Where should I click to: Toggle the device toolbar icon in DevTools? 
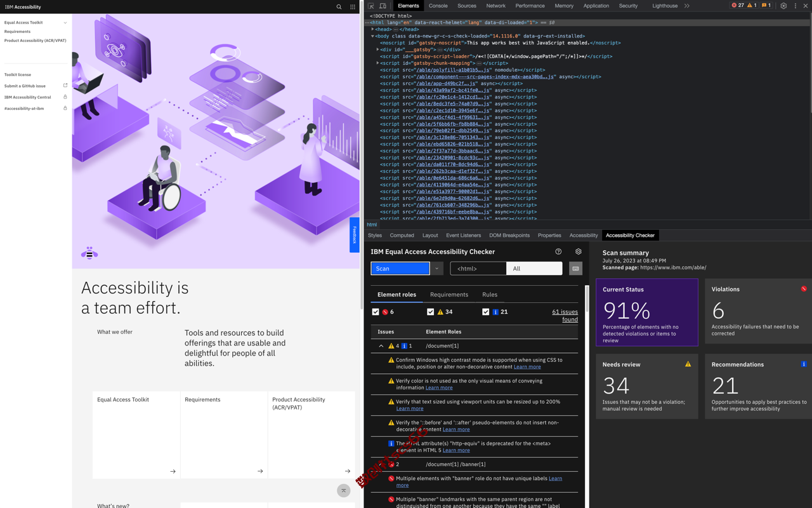383,6
